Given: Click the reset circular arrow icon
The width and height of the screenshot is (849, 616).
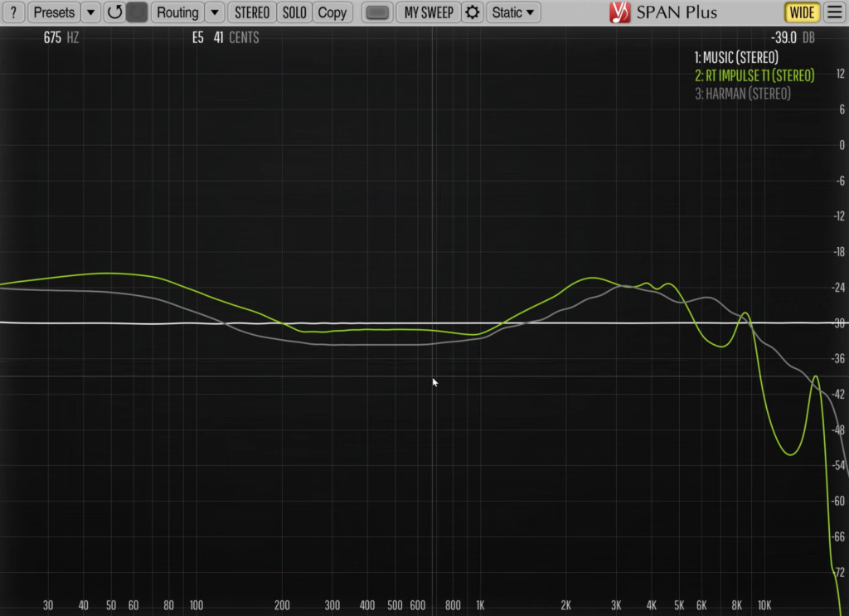Looking at the screenshot, I should (x=114, y=12).
